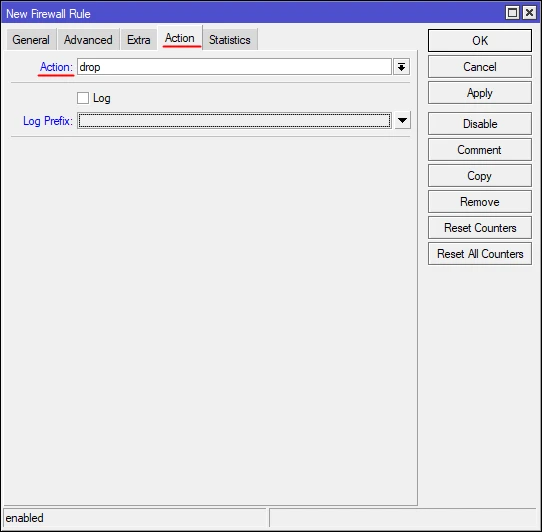Apply the firewall rule changes

[x=480, y=93]
